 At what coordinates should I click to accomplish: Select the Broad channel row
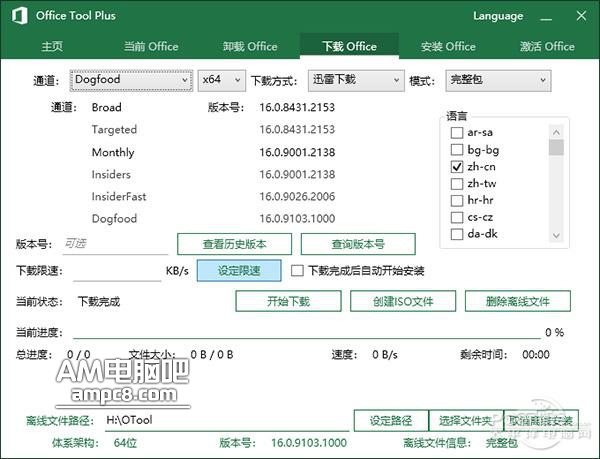pos(106,107)
